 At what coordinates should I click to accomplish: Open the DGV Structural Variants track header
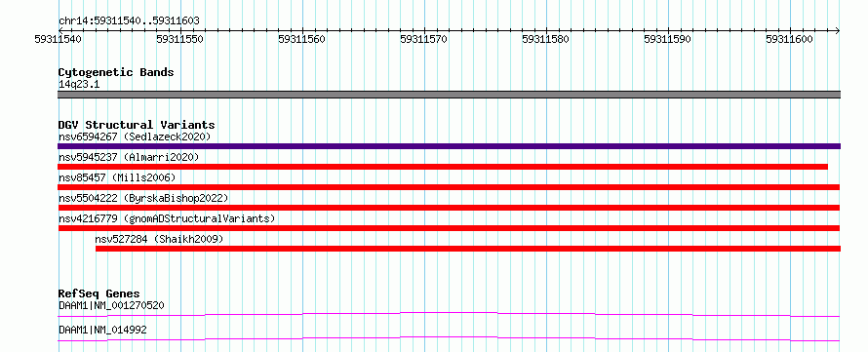(137, 125)
